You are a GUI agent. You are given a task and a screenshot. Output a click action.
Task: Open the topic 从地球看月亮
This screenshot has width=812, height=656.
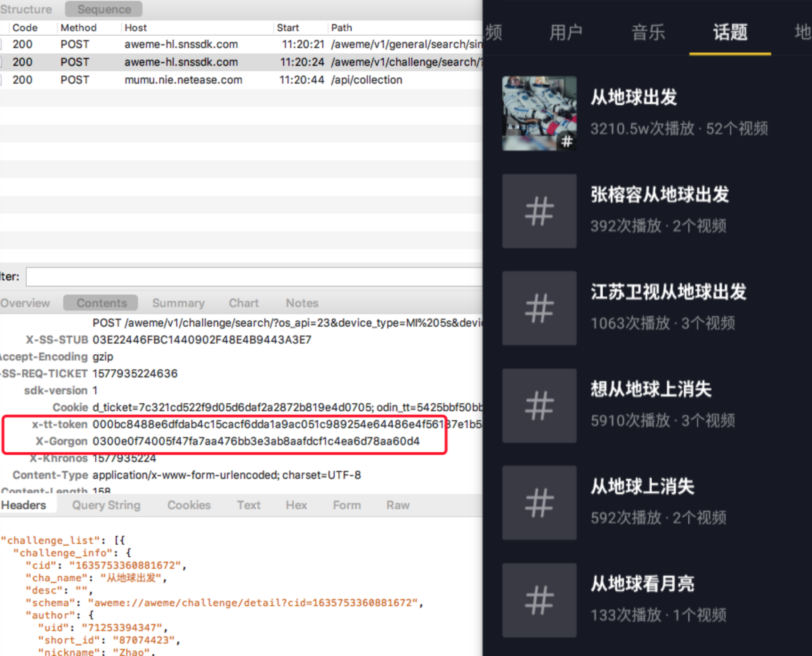click(x=642, y=583)
